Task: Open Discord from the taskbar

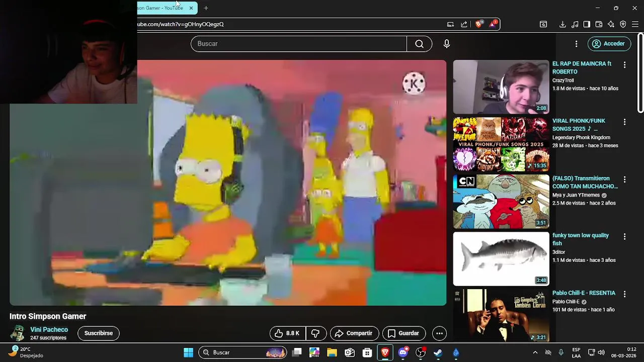Action: pos(403,352)
